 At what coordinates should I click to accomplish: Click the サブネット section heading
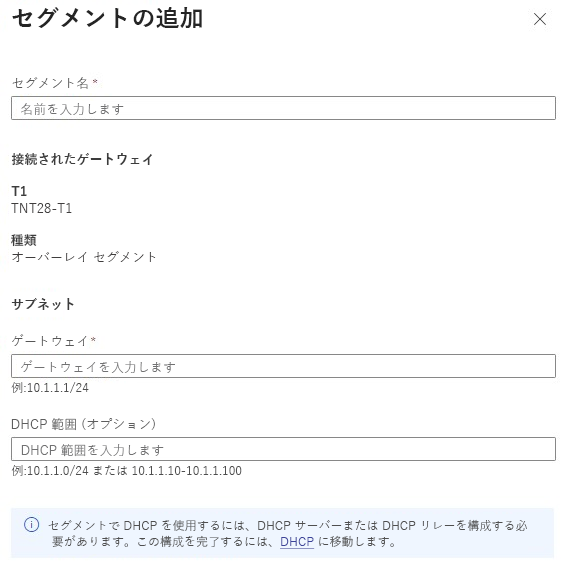point(43,304)
